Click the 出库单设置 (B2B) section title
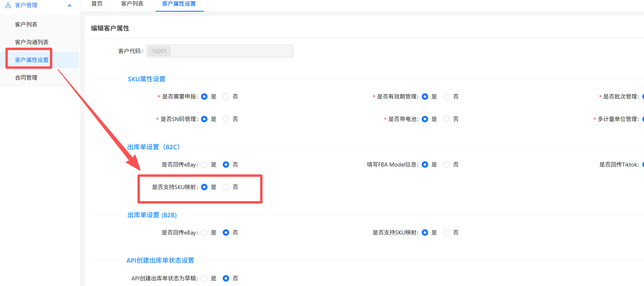Image resolution: width=644 pixels, height=286 pixels. tap(152, 215)
